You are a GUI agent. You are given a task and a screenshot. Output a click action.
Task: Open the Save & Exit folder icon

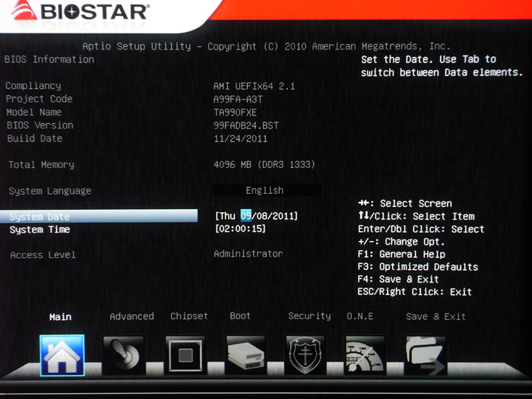click(x=426, y=355)
